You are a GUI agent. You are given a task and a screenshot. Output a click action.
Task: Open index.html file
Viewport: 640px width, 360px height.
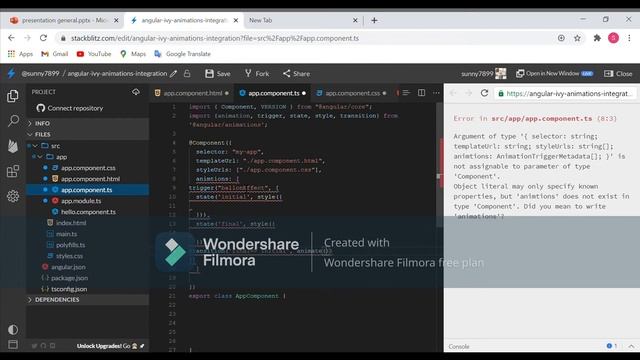point(71,223)
